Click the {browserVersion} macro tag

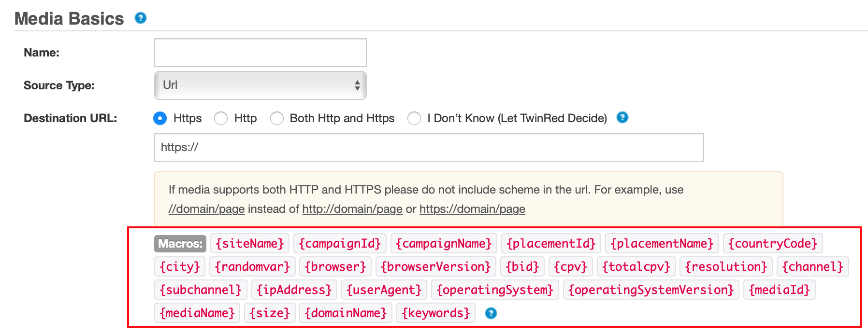click(x=435, y=266)
